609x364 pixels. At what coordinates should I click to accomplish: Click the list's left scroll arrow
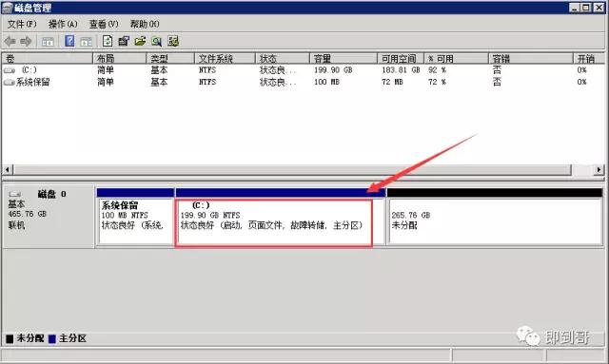click(8, 169)
